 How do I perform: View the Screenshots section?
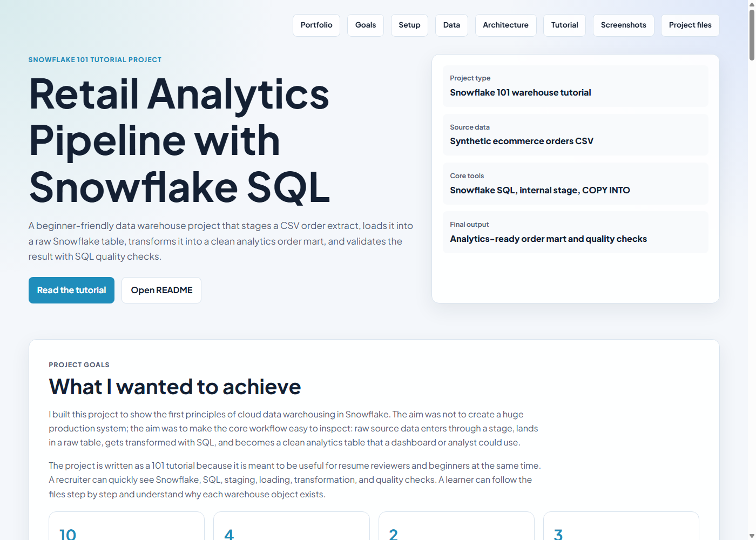pos(624,25)
